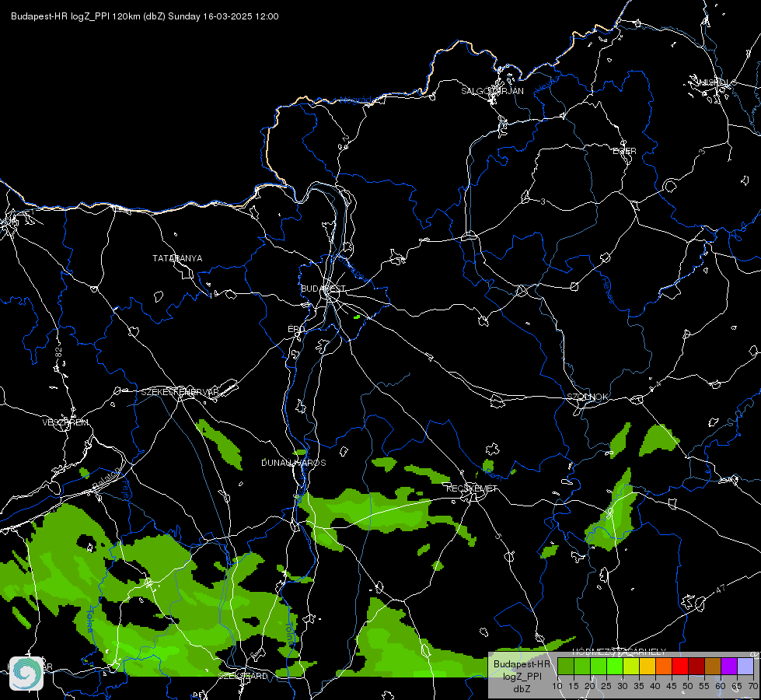Select the lavender 65-70 dBZ swatch
Image resolution: width=761 pixels, height=700 pixels.
point(745,666)
